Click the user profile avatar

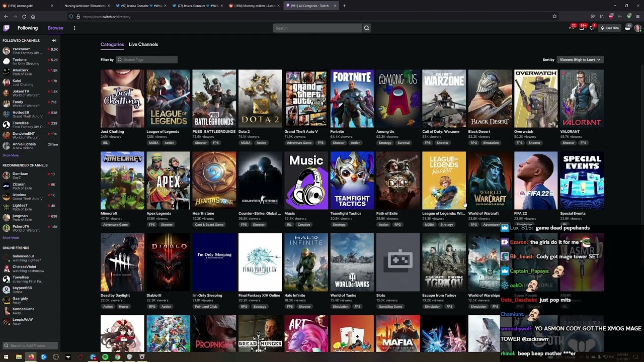[x=638, y=28]
